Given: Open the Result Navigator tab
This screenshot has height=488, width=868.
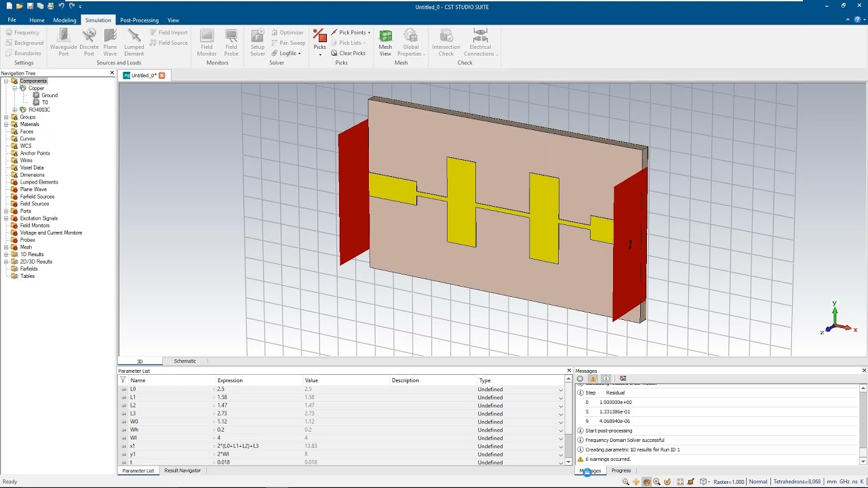Looking at the screenshot, I should 182,470.
